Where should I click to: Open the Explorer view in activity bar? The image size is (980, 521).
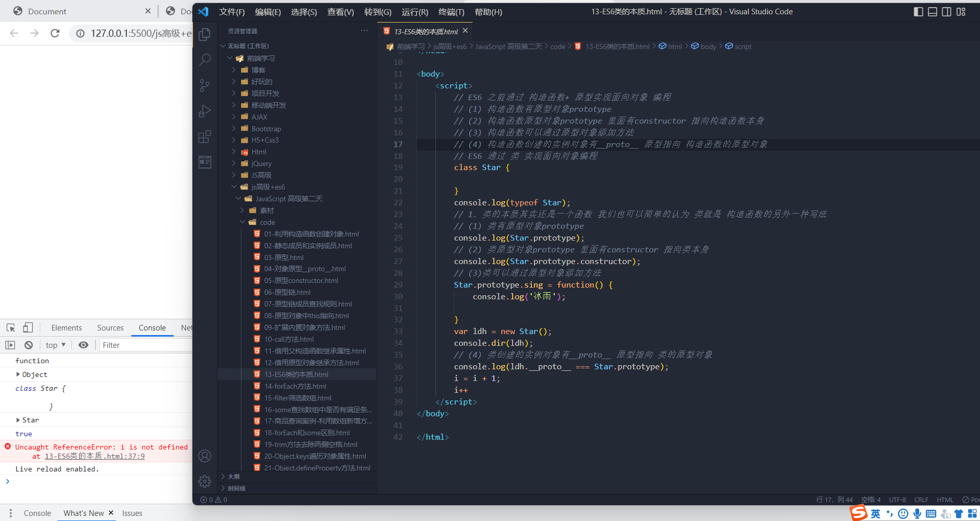pyautogui.click(x=205, y=34)
